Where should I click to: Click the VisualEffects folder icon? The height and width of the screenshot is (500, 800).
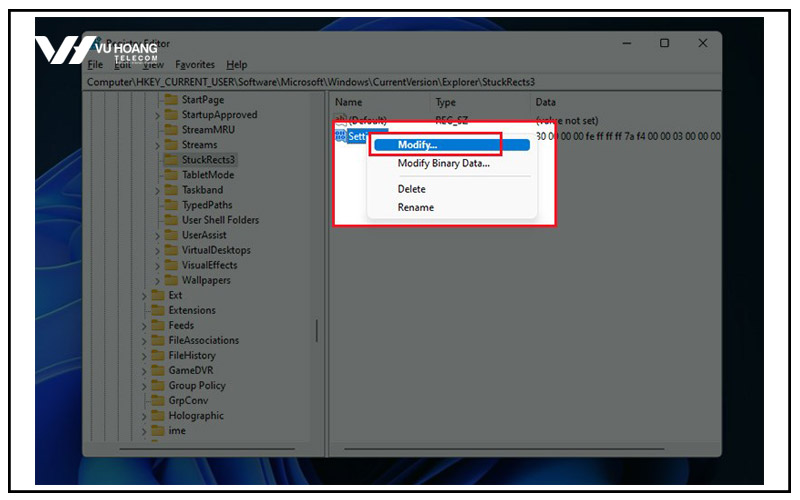pyautogui.click(x=171, y=265)
